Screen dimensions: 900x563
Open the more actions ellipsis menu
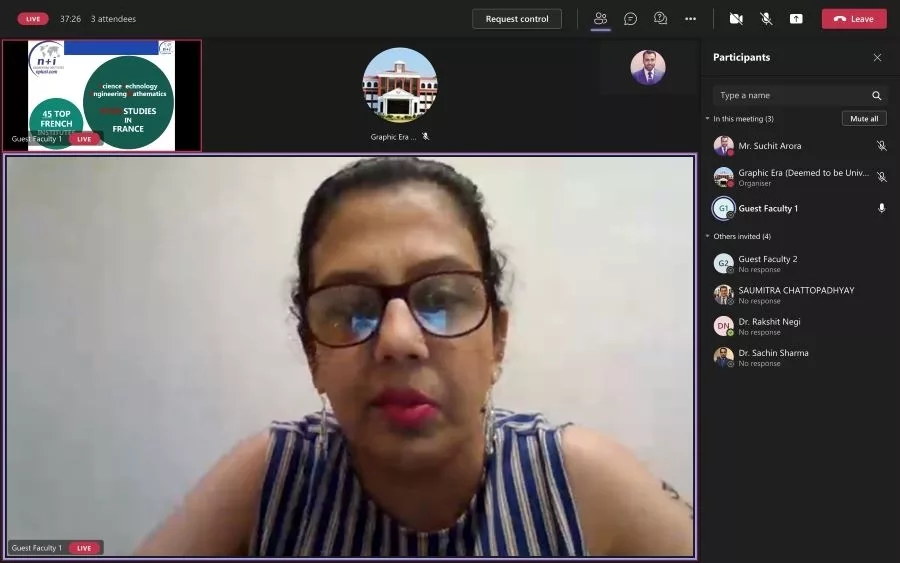tap(690, 19)
